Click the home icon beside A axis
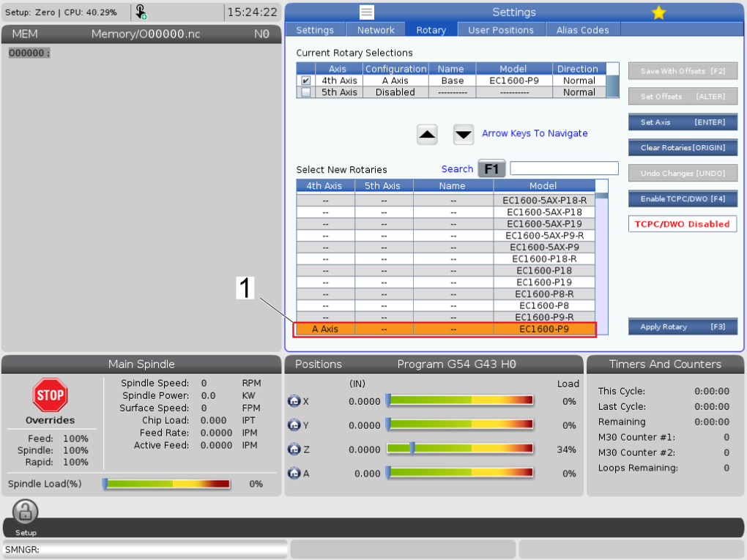 294,474
